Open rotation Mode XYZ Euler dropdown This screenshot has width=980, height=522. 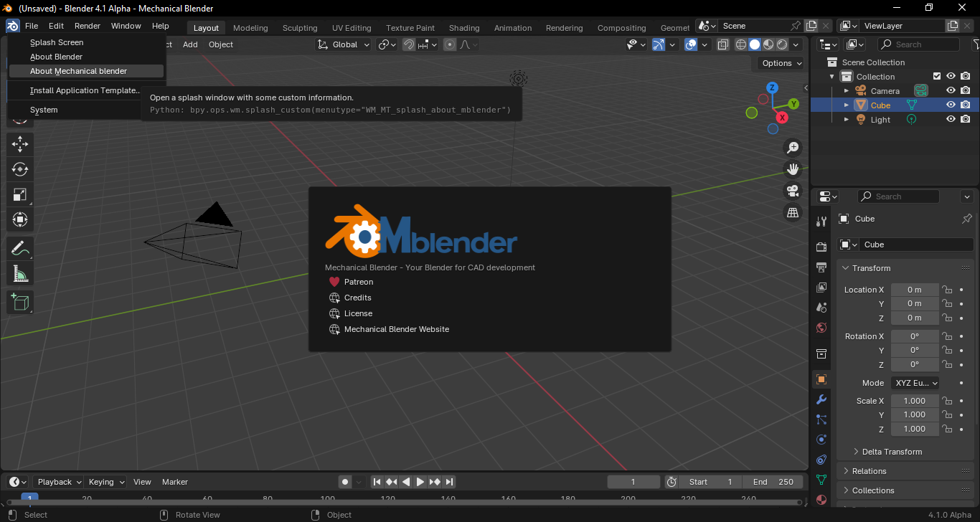[x=915, y=383]
